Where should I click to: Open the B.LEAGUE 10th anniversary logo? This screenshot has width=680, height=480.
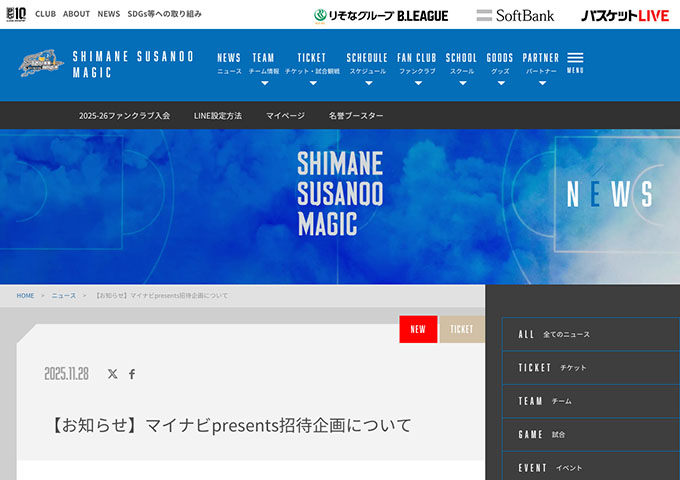point(16,14)
